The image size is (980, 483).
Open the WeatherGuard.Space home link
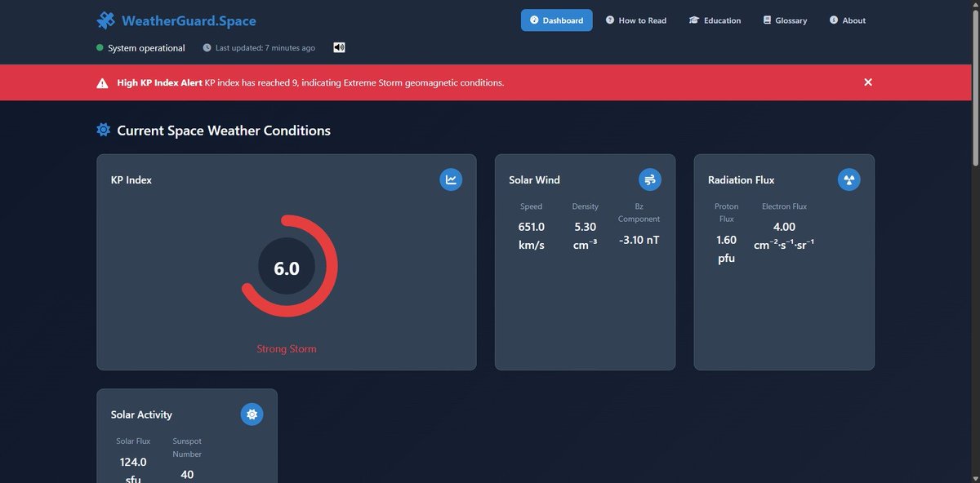(176, 20)
